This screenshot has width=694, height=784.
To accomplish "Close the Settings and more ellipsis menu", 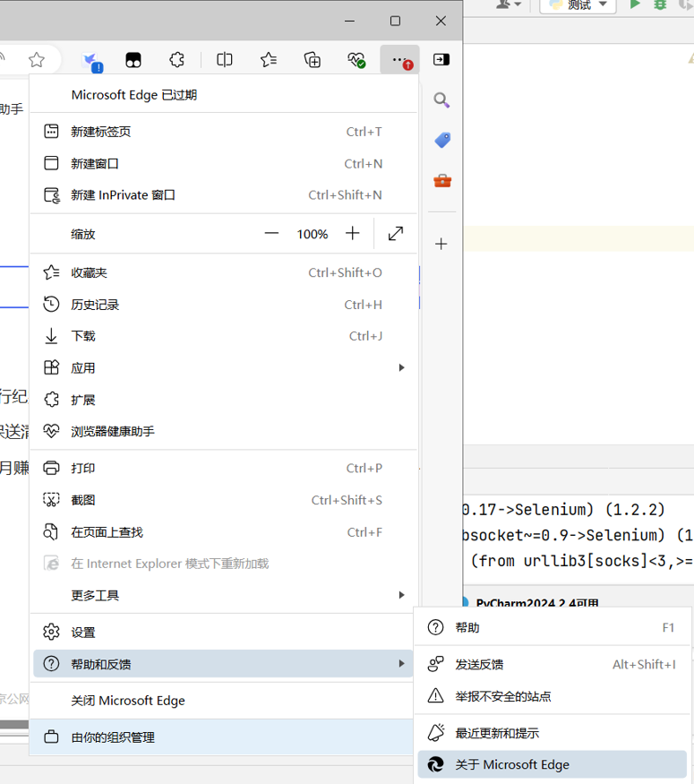I will (399, 60).
